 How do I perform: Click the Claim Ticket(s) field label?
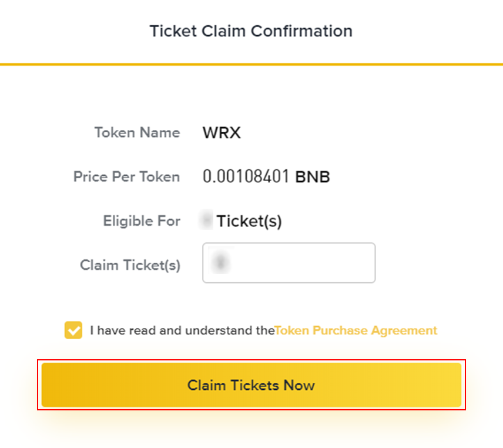(130, 265)
